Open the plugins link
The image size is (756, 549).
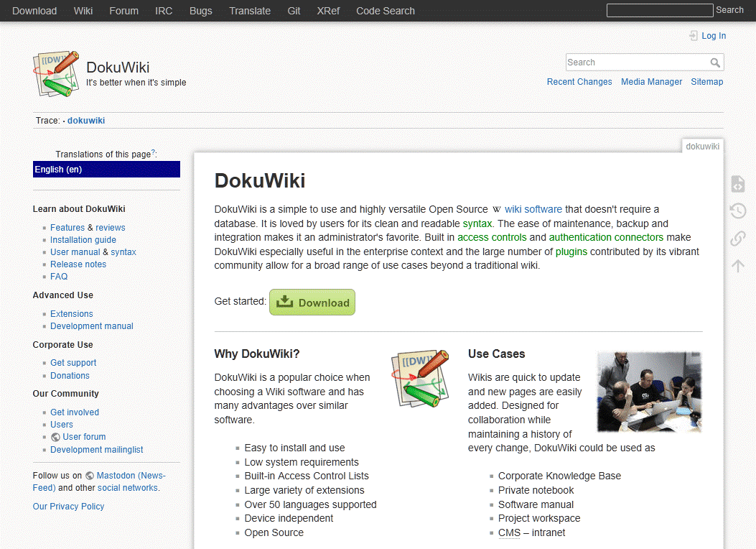571,252
